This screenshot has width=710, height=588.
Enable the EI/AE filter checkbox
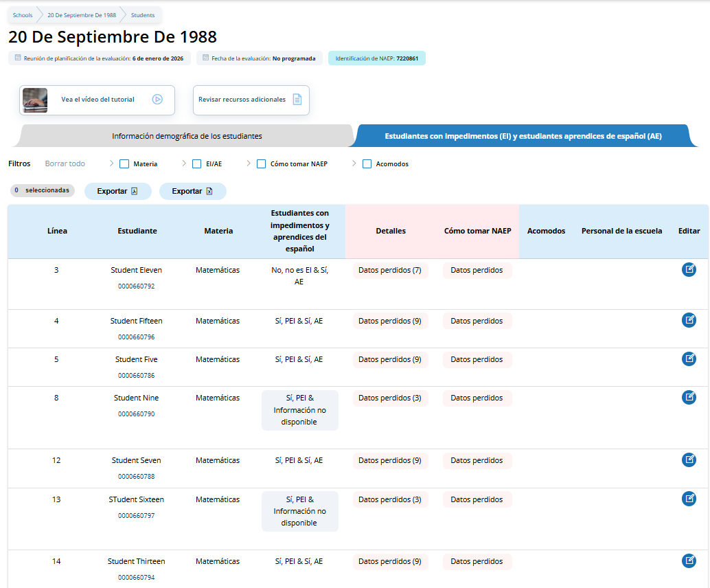[197, 164]
